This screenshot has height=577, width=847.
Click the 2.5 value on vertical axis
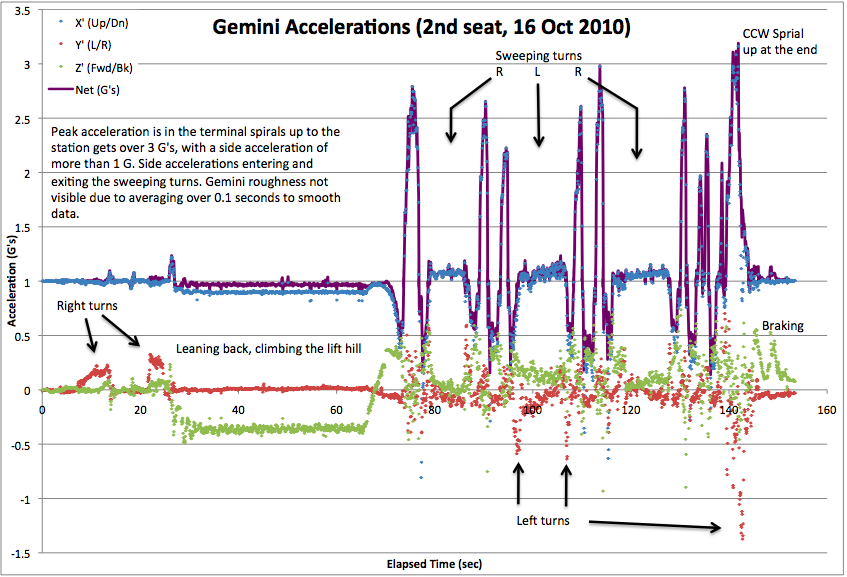click(23, 119)
